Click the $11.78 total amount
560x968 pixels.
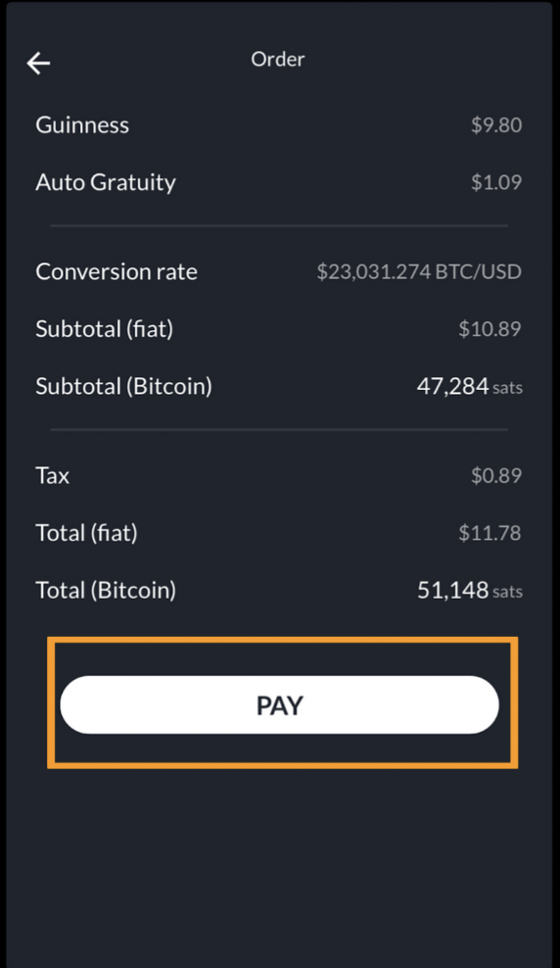point(490,533)
